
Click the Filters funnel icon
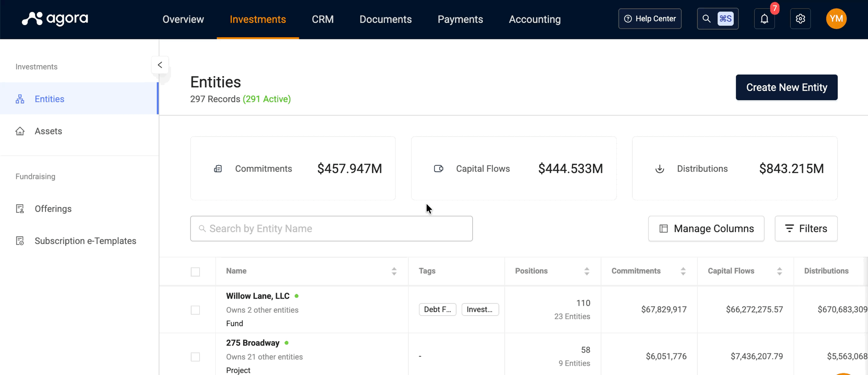tap(789, 228)
